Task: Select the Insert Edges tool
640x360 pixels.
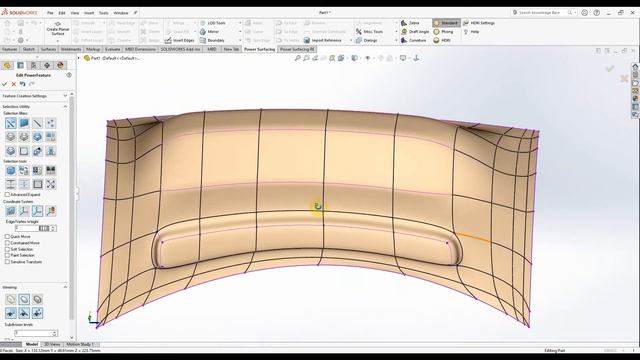Action: [x=180, y=40]
